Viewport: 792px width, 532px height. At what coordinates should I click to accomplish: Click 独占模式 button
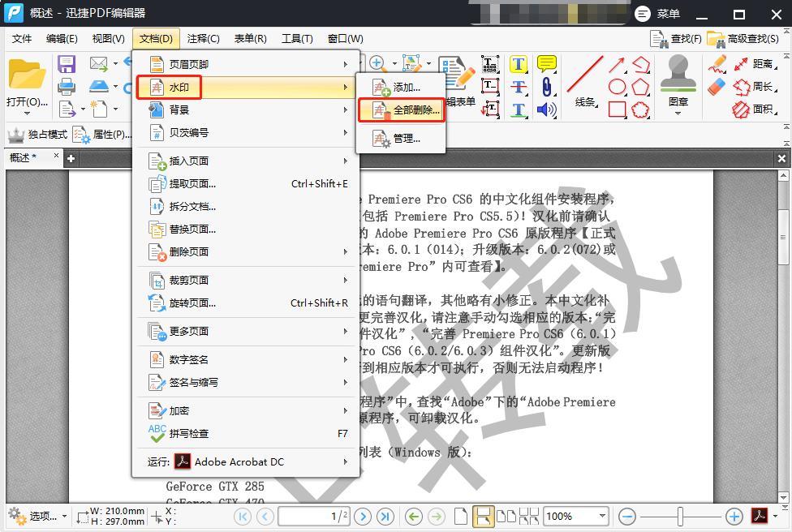point(38,135)
